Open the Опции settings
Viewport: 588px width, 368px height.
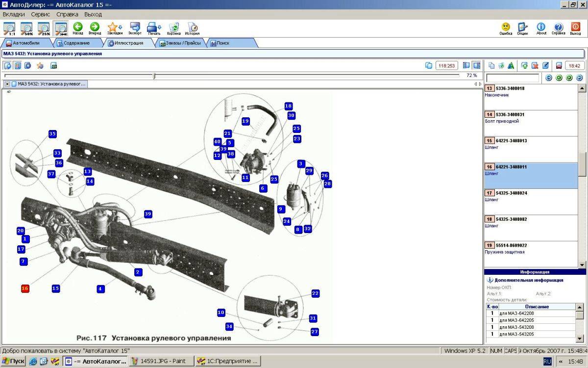522,29
